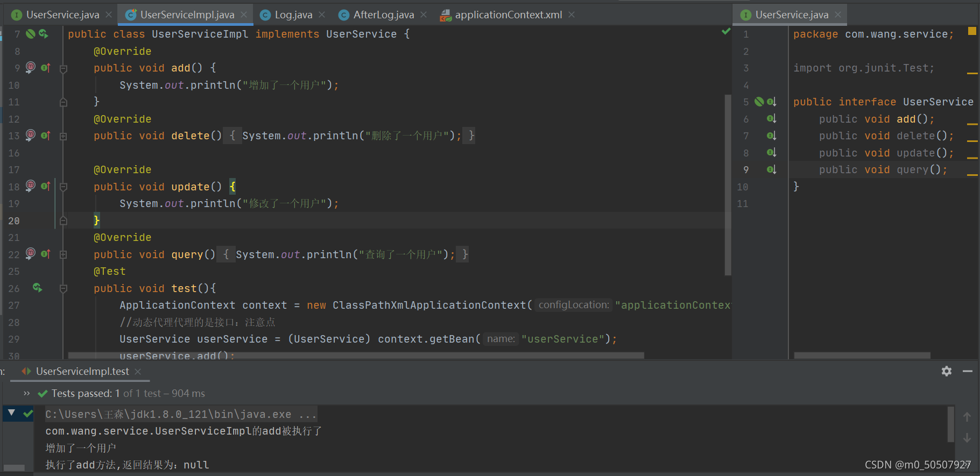Close UserService.java tab in left editor
The width and height of the screenshot is (980, 476).
click(109, 15)
